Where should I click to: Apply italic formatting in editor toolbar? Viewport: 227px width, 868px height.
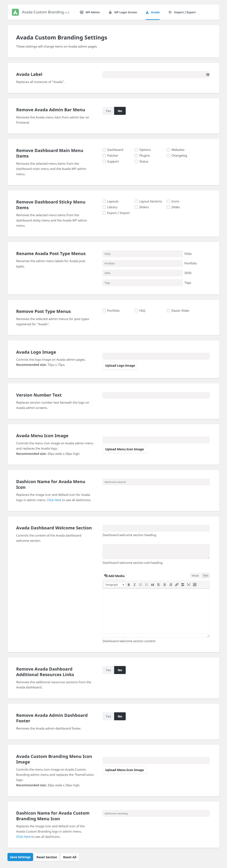pos(134,585)
